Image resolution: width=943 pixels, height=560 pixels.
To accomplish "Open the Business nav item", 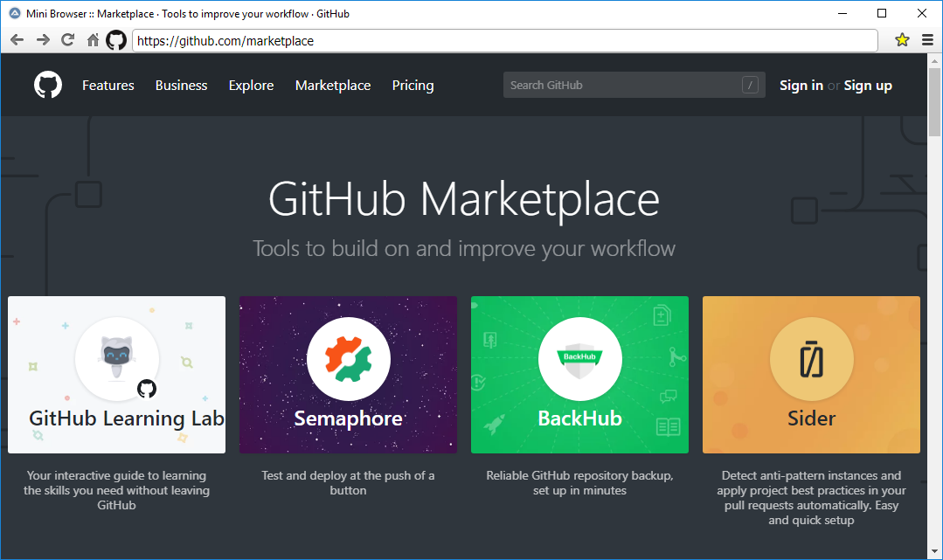I will coord(181,86).
